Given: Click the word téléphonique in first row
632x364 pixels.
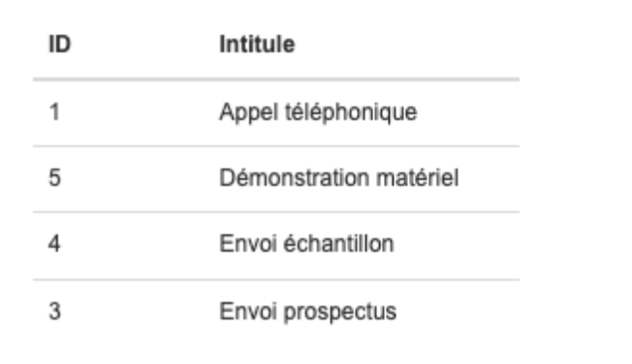Looking at the screenshot, I should (351, 112).
